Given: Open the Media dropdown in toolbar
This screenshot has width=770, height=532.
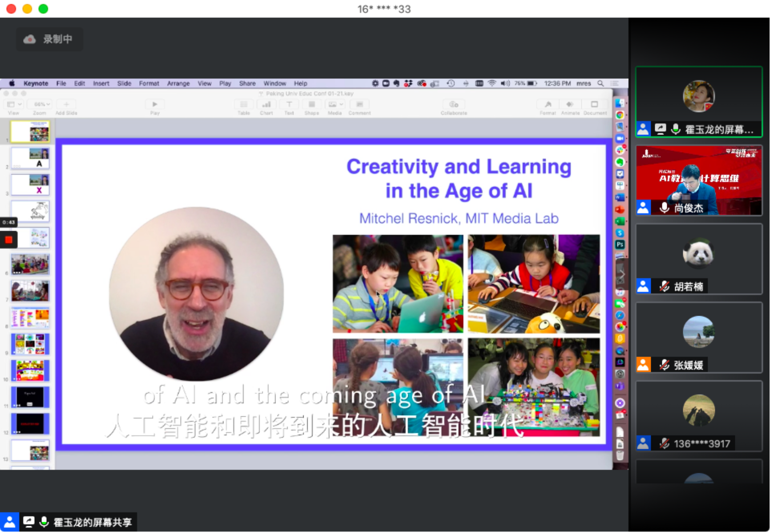Looking at the screenshot, I should click(x=335, y=105).
